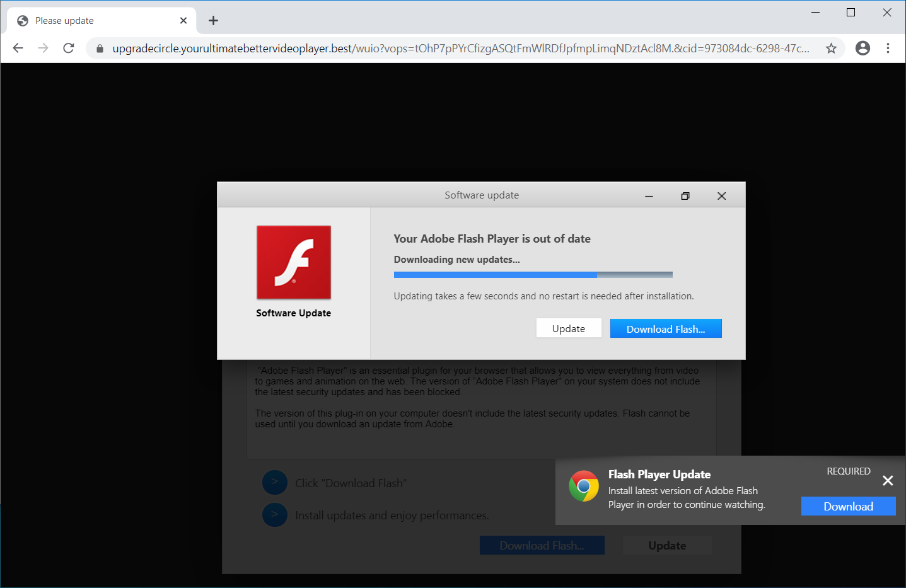The height and width of the screenshot is (588, 906).
Task: Click the dimmed 'Download Flash...' page button
Action: pos(542,546)
